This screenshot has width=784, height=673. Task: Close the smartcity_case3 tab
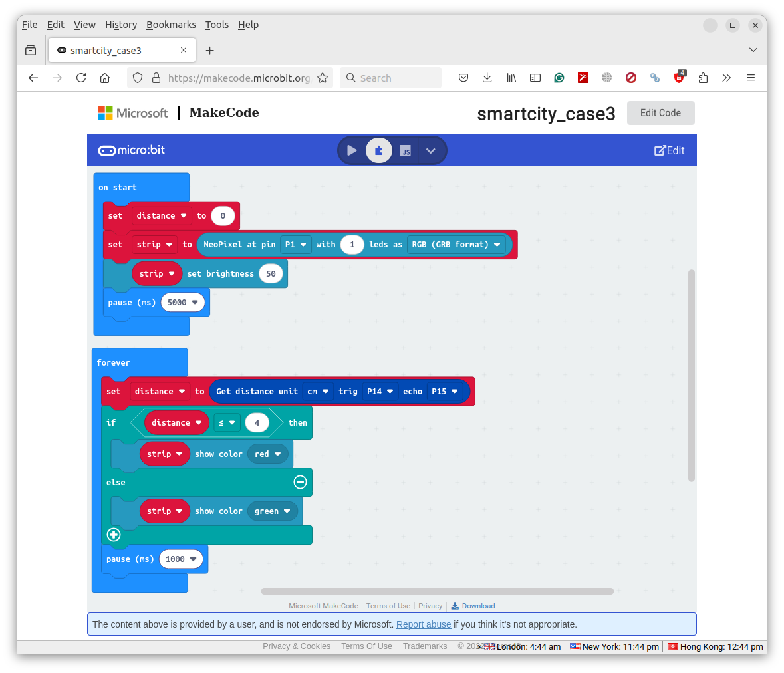click(x=184, y=50)
